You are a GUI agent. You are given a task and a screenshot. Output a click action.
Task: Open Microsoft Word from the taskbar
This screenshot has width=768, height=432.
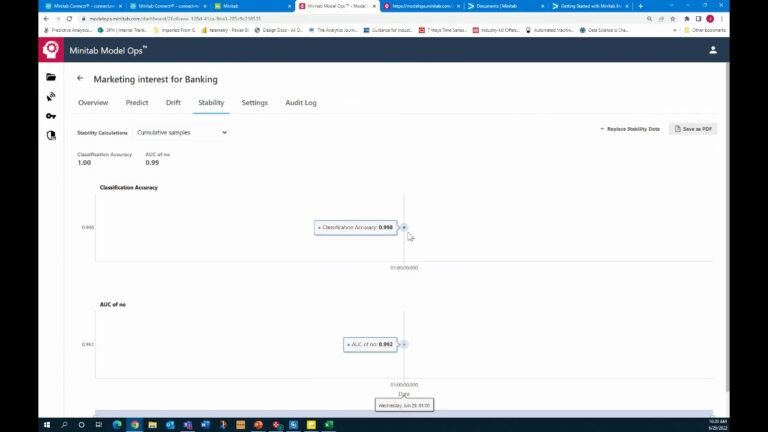point(205,425)
